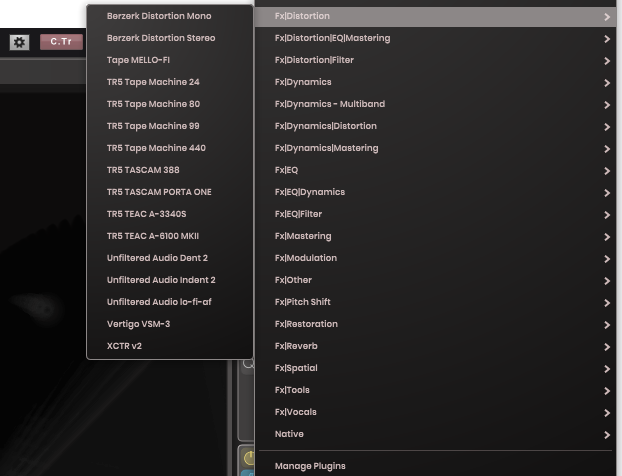Open the Fx|Mastering category
This screenshot has height=476, width=622.
click(x=436, y=237)
